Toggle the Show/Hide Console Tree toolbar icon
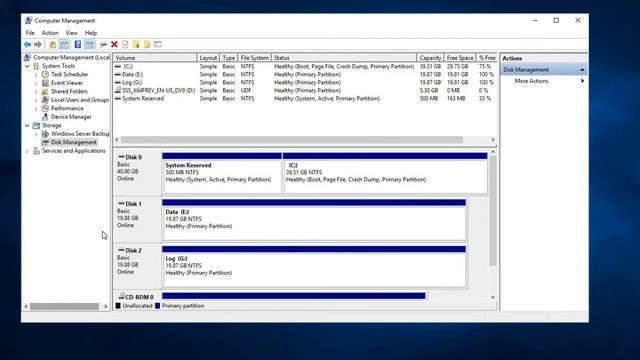This screenshot has width=640, height=360. (x=64, y=44)
